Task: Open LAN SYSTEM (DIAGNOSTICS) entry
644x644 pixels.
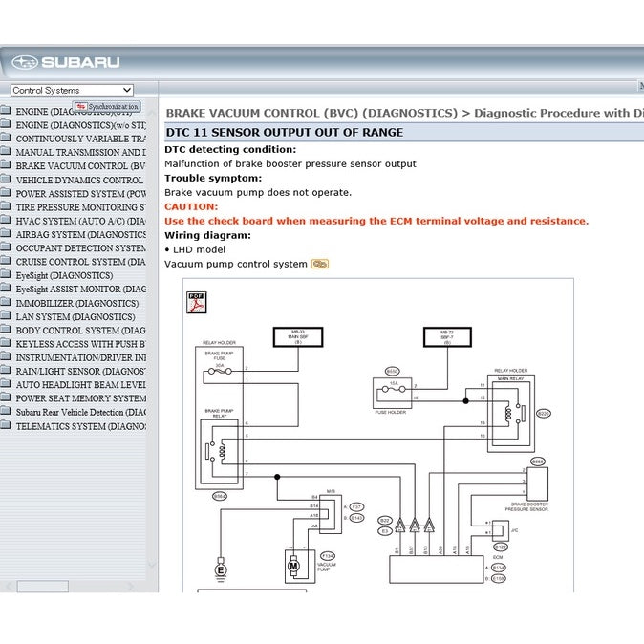Action: [x=75, y=316]
